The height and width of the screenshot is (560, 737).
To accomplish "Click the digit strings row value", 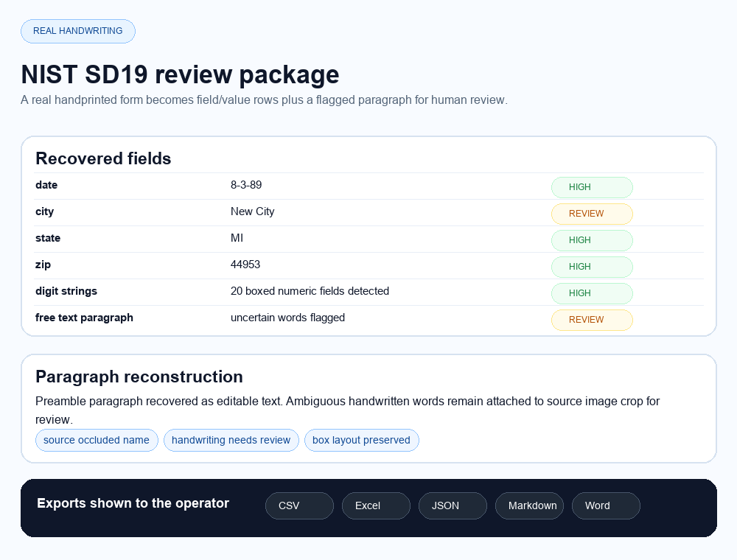I will click(310, 291).
